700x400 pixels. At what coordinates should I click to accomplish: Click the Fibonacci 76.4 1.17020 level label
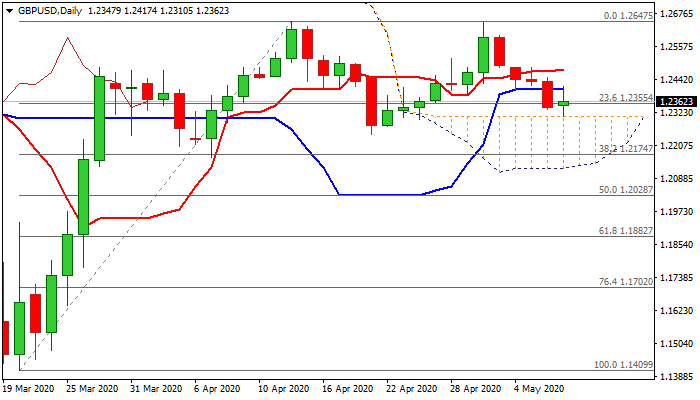pyautogui.click(x=626, y=282)
